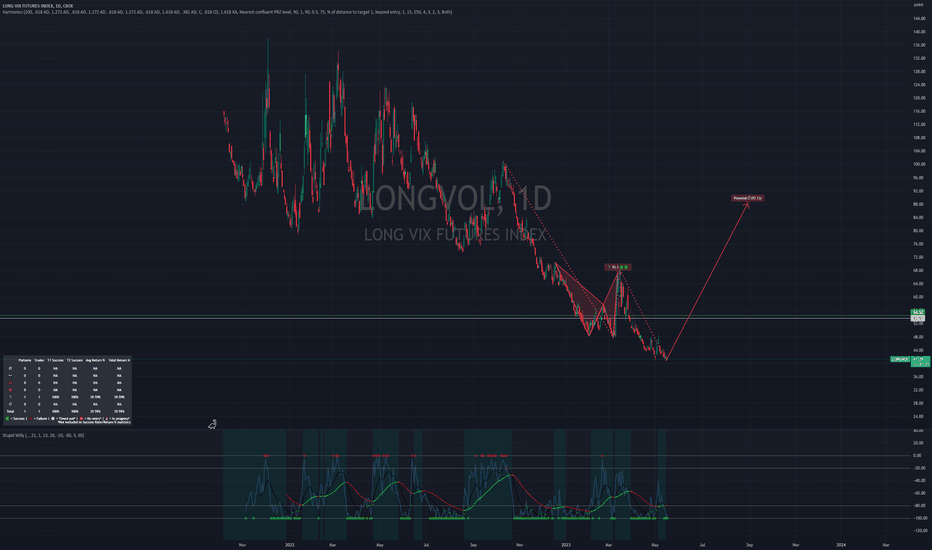
Task: Click the 2024 label on the time axis
Action: pyautogui.click(x=841, y=545)
